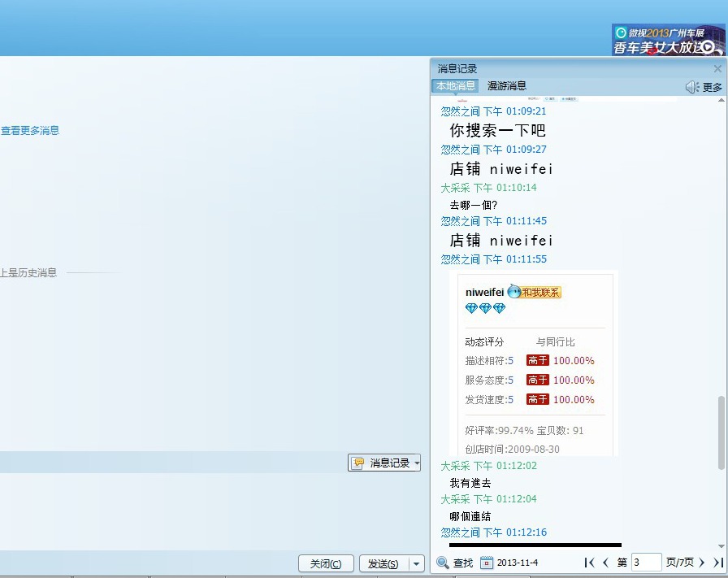Image resolution: width=728 pixels, height=578 pixels.
Task: Jump to the last page of records
Action: 717,563
